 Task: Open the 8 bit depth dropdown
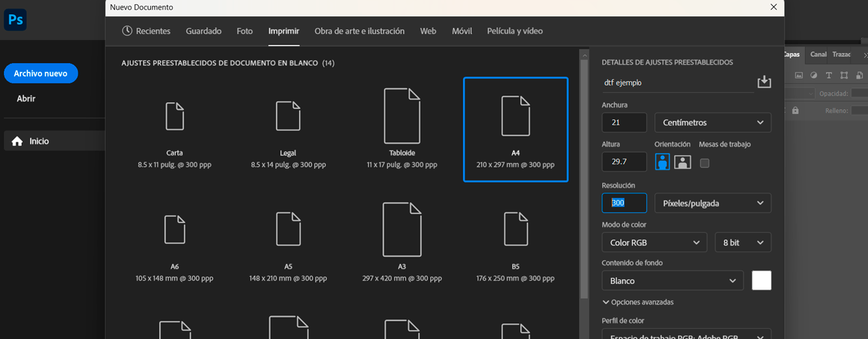coord(743,243)
